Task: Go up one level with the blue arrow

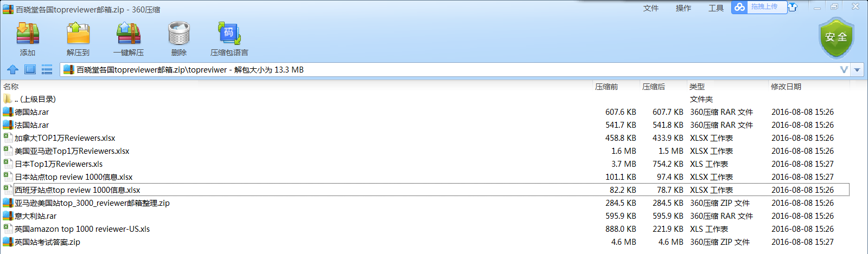Action: pyautogui.click(x=12, y=69)
